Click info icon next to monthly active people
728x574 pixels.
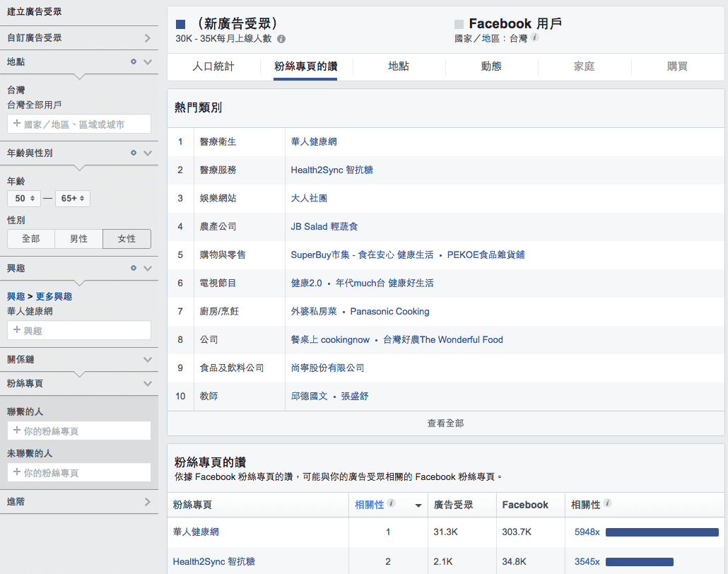coord(281,39)
